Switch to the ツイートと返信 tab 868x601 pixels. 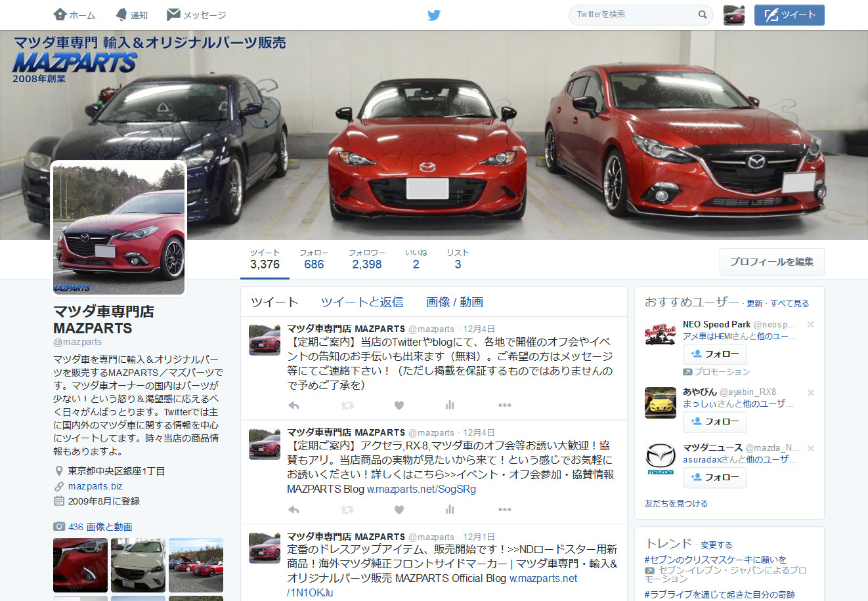(362, 302)
